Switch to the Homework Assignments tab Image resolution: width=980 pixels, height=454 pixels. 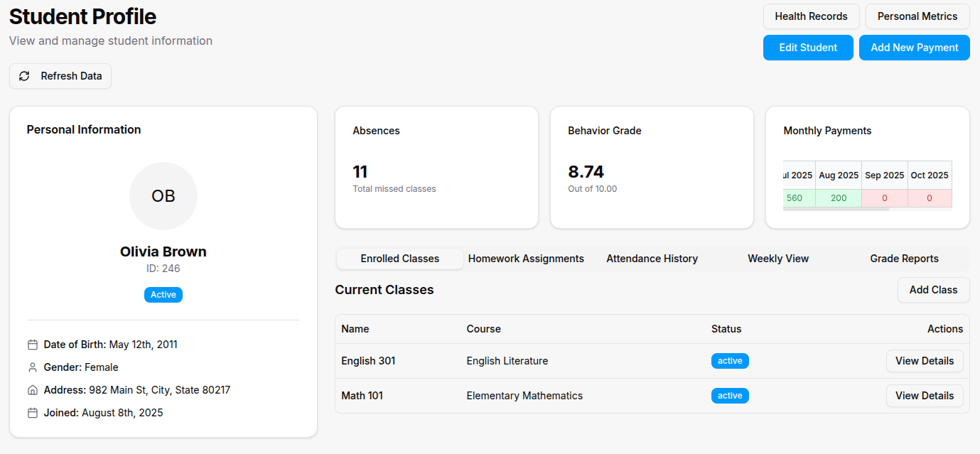click(526, 259)
